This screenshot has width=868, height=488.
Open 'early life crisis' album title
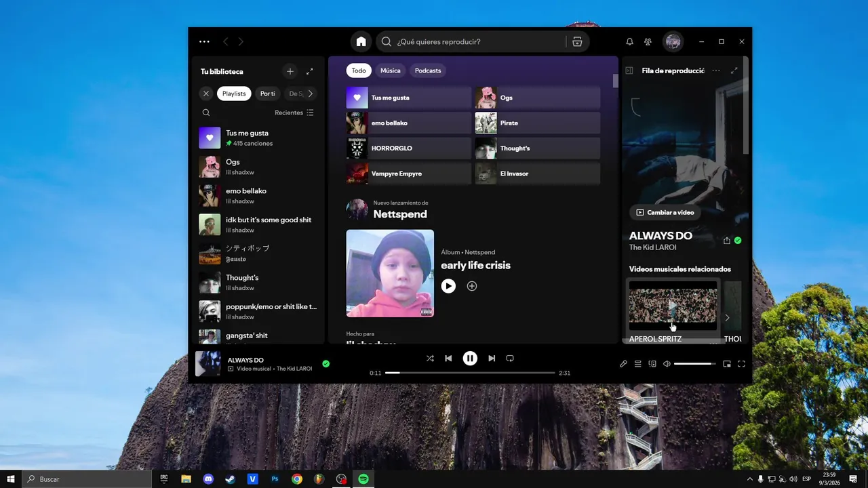coord(475,265)
